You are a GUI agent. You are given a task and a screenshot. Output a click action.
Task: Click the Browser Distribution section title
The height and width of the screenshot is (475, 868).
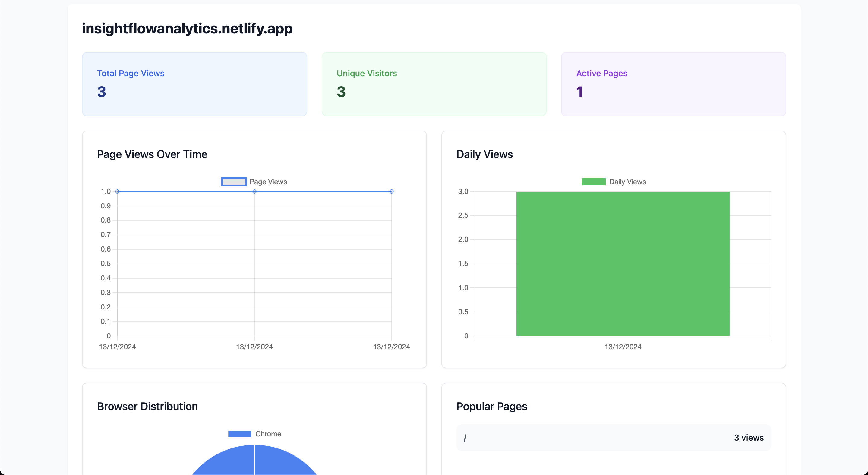(x=147, y=406)
